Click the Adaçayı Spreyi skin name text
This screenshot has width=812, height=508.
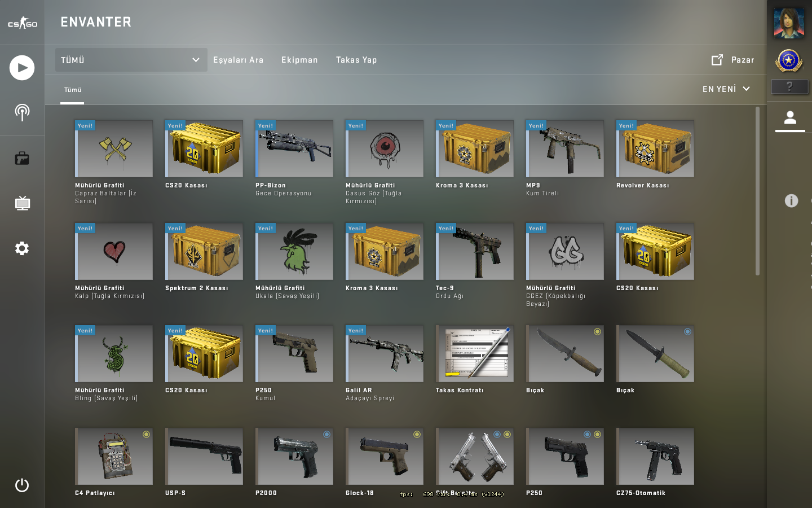tap(370, 398)
